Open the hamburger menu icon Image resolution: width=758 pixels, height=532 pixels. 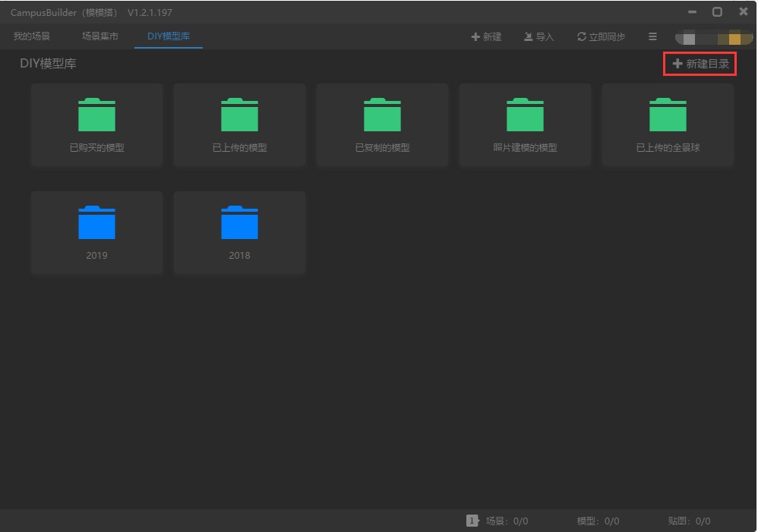[652, 36]
